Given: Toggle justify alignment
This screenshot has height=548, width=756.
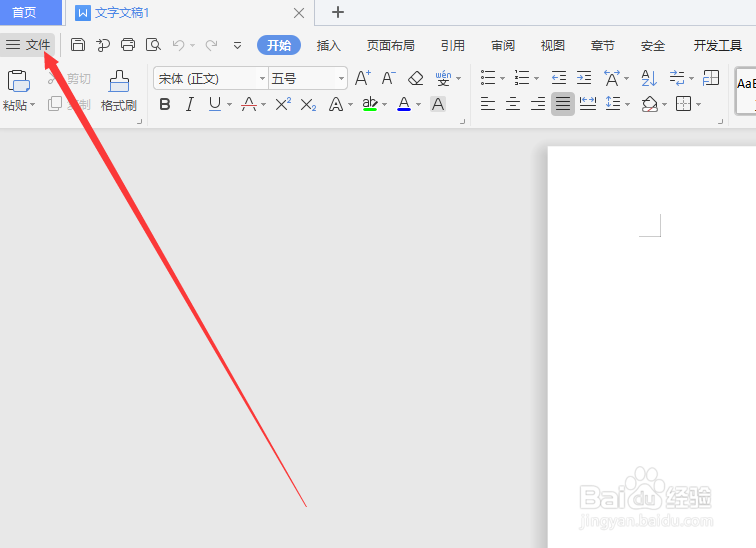Looking at the screenshot, I should [x=563, y=104].
